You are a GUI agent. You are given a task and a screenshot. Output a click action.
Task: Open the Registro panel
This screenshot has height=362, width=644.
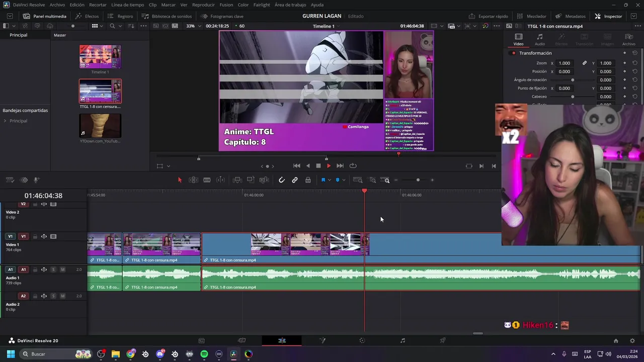click(120, 16)
